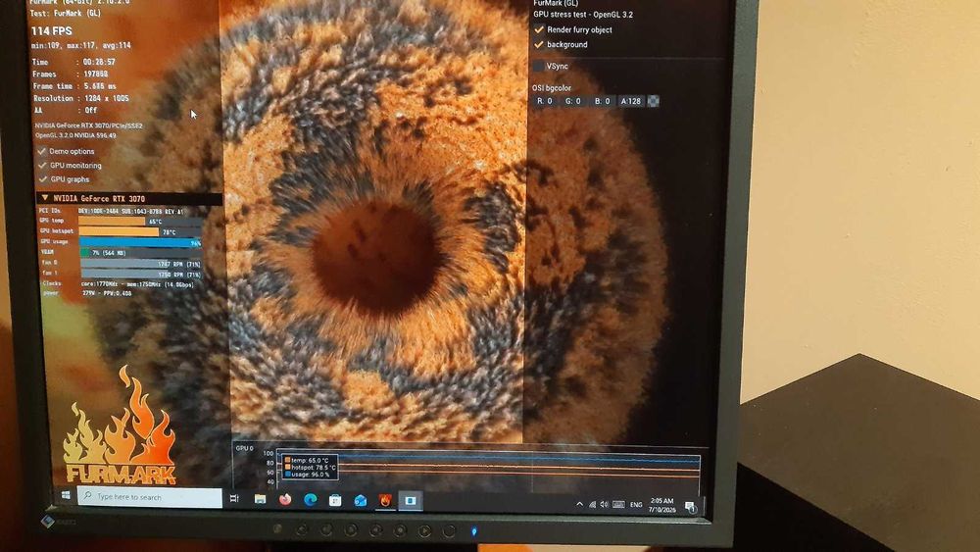The height and width of the screenshot is (552, 980).
Task: Launch Firefox from the taskbar
Action: 285,499
